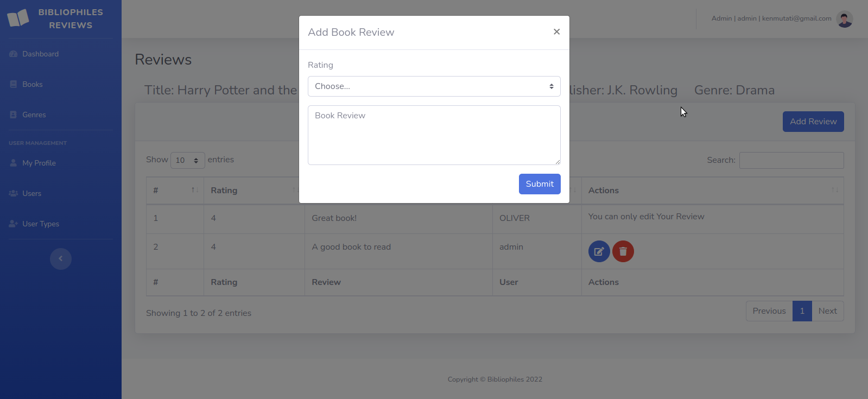Click 'Showing 1 to 2 of 2 entries'
Screen dimensions: 868x399
coord(199,313)
